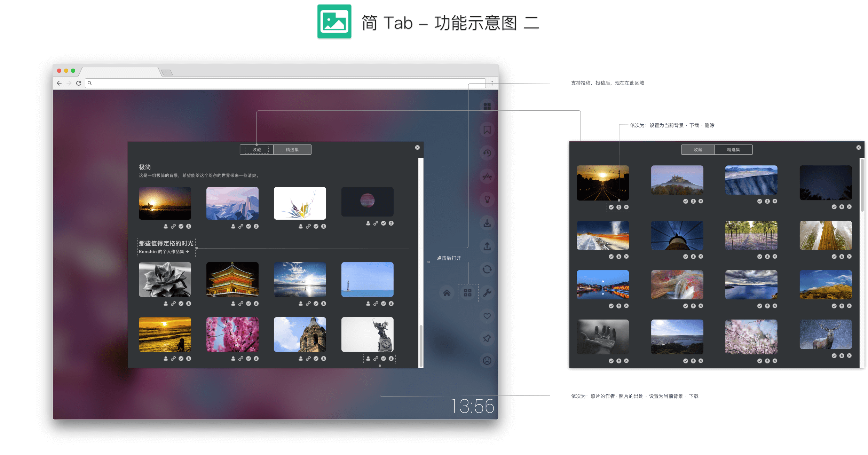Delete the railway sunset photo from favorites
The height and width of the screenshot is (455, 868).
(x=626, y=207)
